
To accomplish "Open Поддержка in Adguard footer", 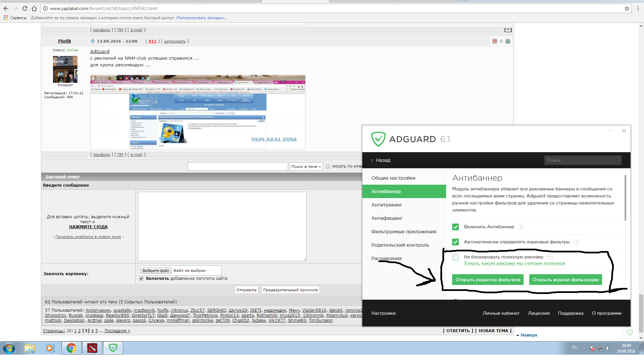I will pyautogui.click(x=571, y=313).
